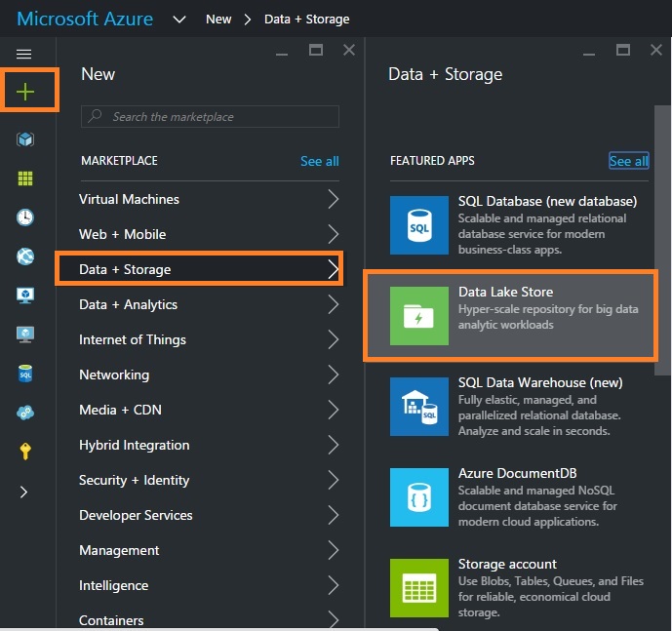672x631 pixels.
Task: Expand the Networking category arrow
Action: (333, 375)
